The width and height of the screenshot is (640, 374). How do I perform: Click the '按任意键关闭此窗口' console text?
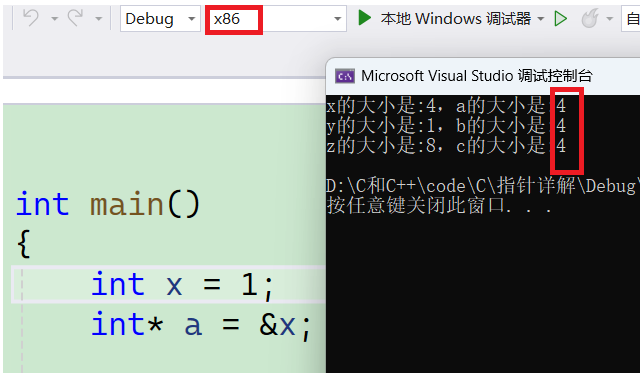[x=439, y=205]
